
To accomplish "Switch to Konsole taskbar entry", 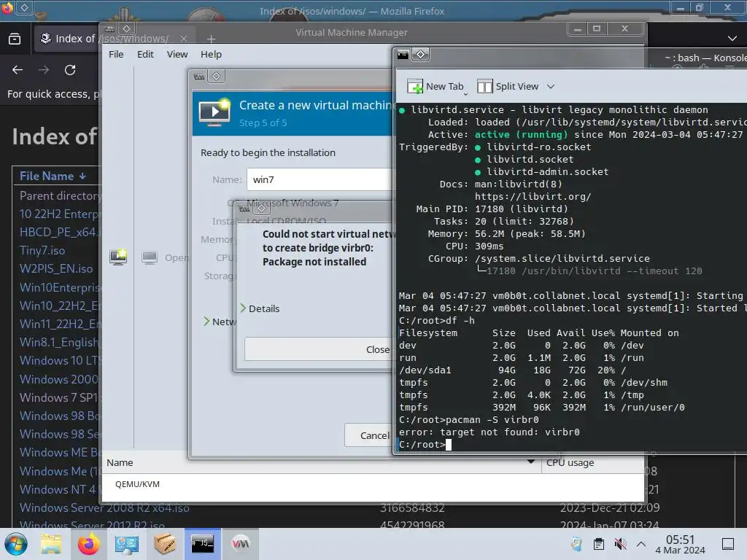I will (x=203, y=544).
